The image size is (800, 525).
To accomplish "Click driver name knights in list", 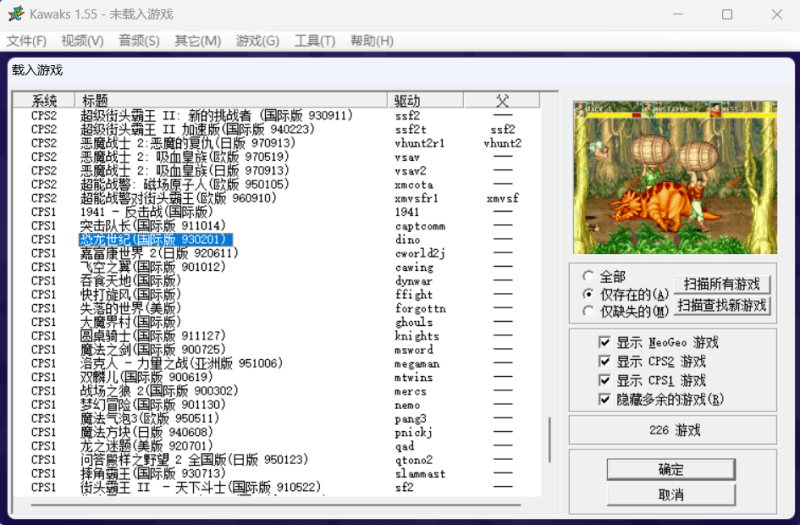I will [417, 336].
